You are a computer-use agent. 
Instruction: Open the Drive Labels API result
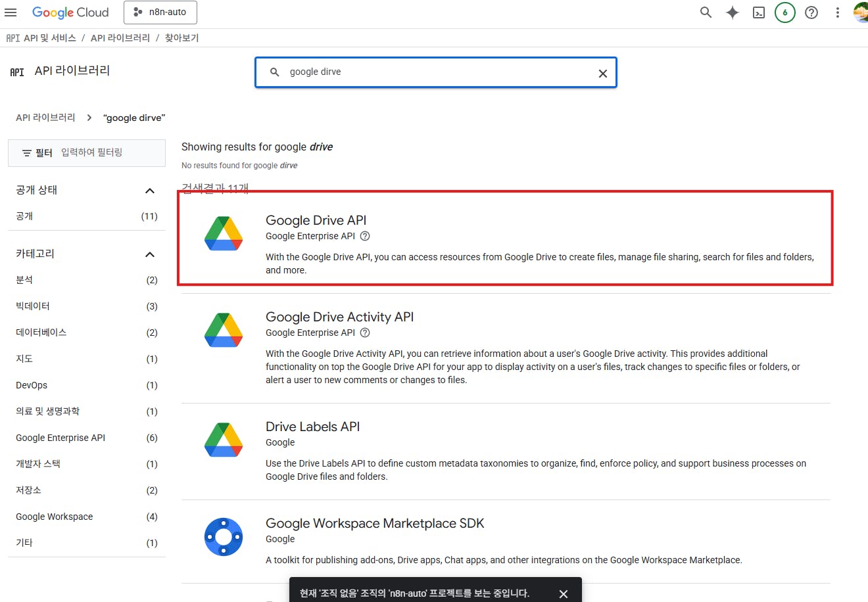click(506, 451)
